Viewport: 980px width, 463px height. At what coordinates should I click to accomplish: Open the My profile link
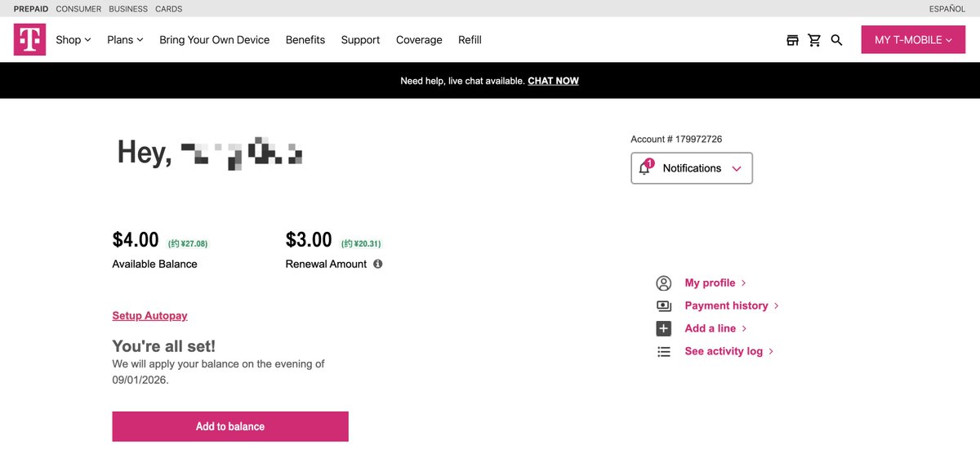click(x=715, y=283)
